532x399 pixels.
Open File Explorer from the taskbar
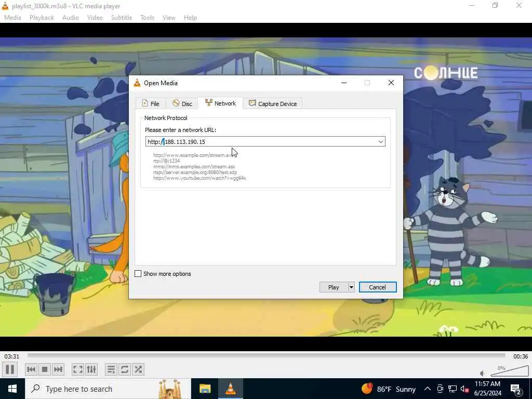tap(205, 389)
